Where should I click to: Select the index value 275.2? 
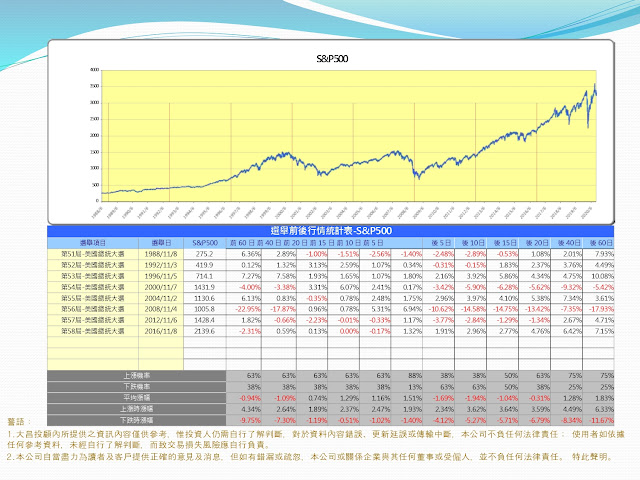point(204,254)
